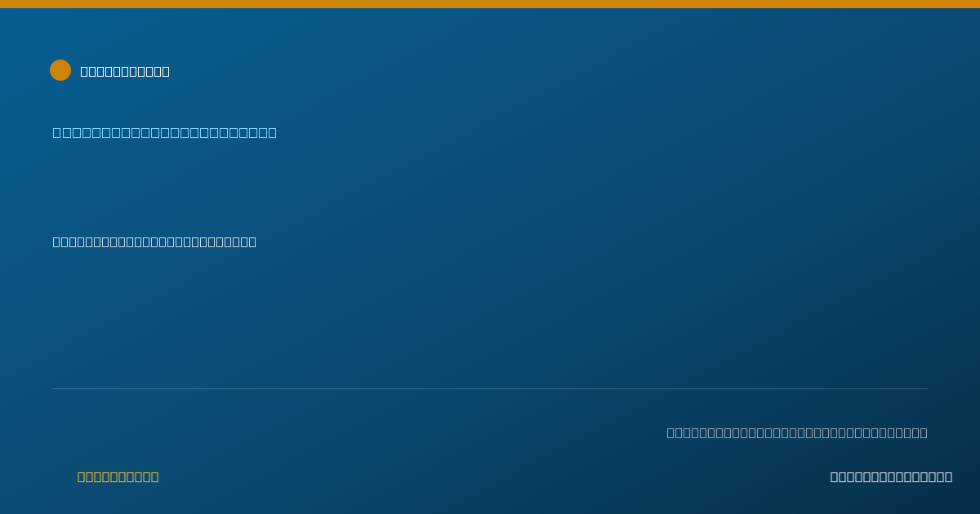The height and width of the screenshot is (514, 980).
Task: Click the left end of the divider line
Action: 54,388
